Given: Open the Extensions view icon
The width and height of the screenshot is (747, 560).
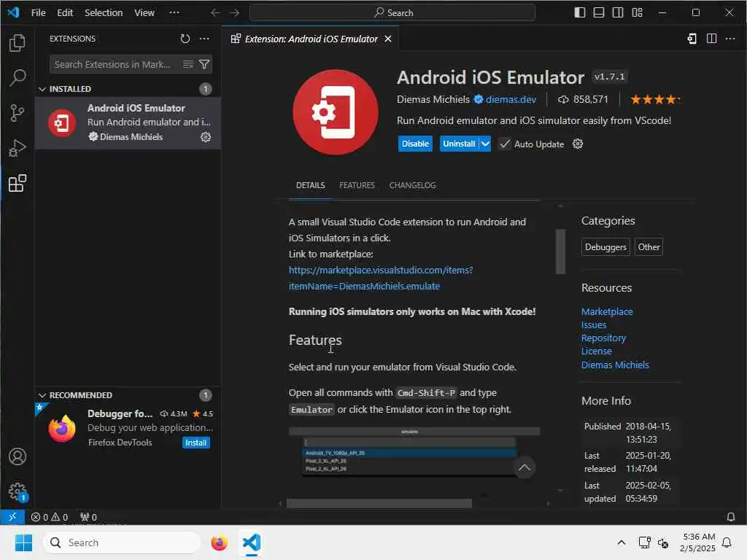Looking at the screenshot, I should click(x=18, y=183).
